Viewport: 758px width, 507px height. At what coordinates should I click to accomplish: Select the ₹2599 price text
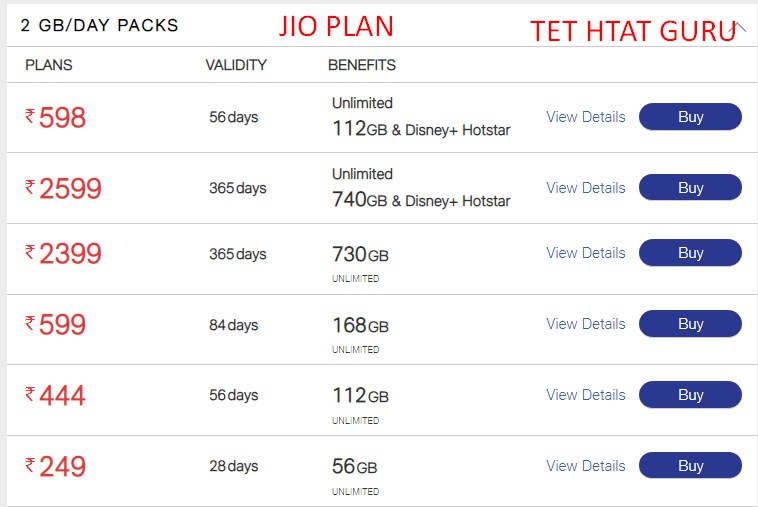(x=63, y=188)
